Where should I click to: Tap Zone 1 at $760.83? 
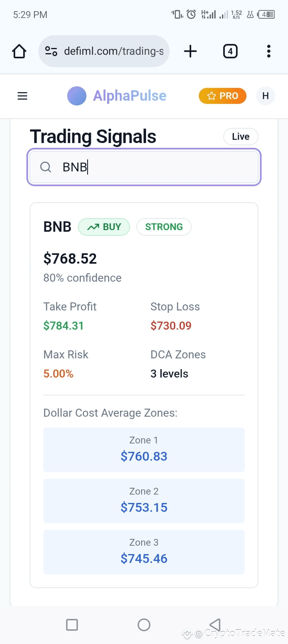144,450
